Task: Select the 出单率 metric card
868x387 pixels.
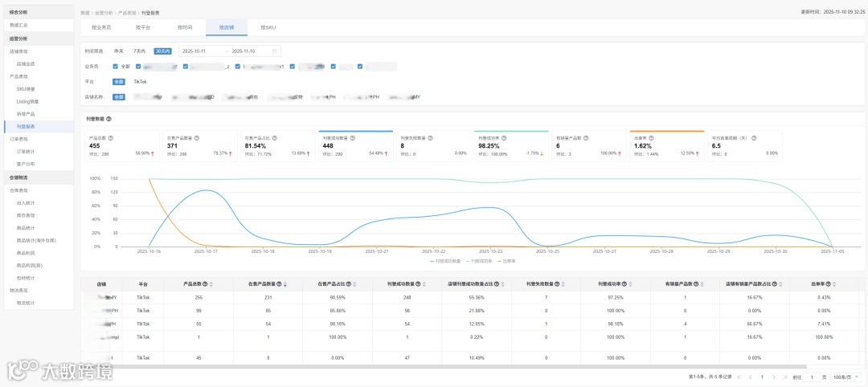Action: 666,146
